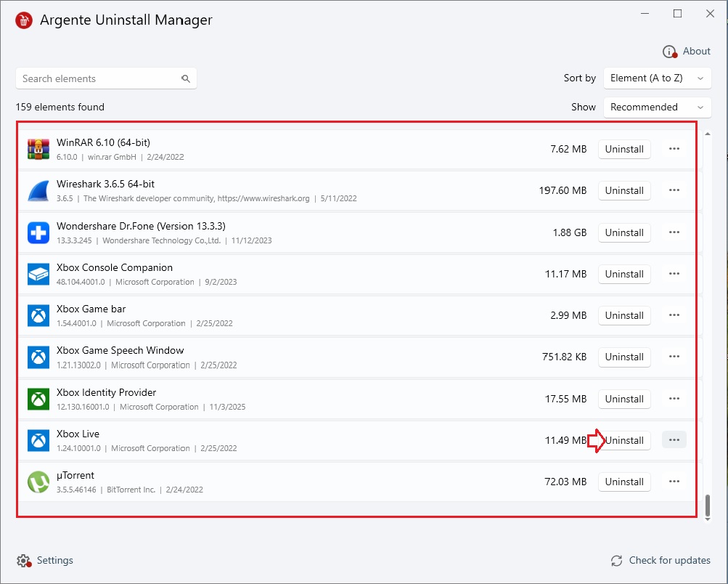This screenshot has width=728, height=584.
Task: Expand the Sort by dropdown
Action: coord(657,78)
